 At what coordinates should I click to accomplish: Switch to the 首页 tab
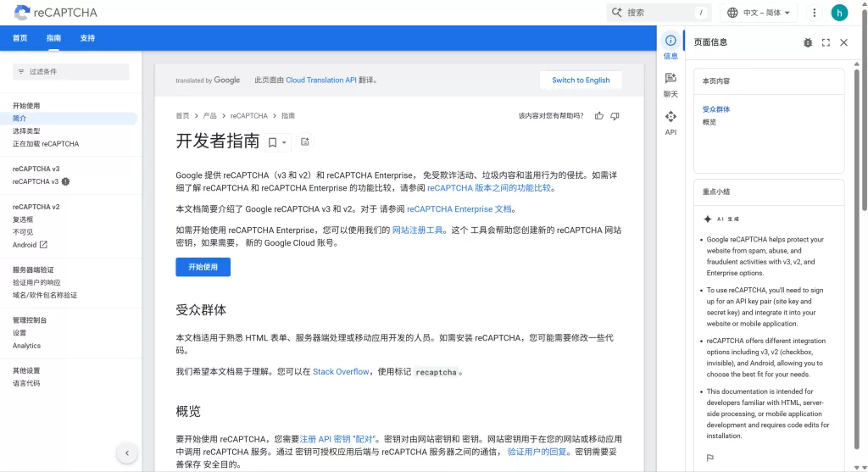20,38
